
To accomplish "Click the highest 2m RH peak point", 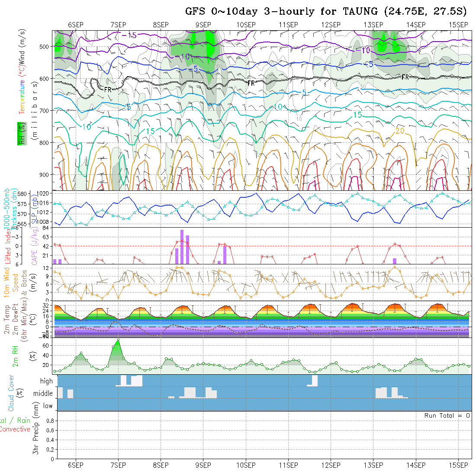I will (118, 340).
